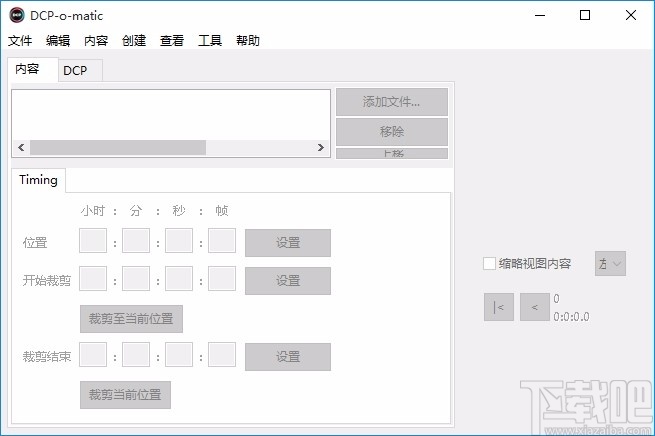655x436 pixels.
Task: Click the 位置 seconds input field
Action: point(179,241)
